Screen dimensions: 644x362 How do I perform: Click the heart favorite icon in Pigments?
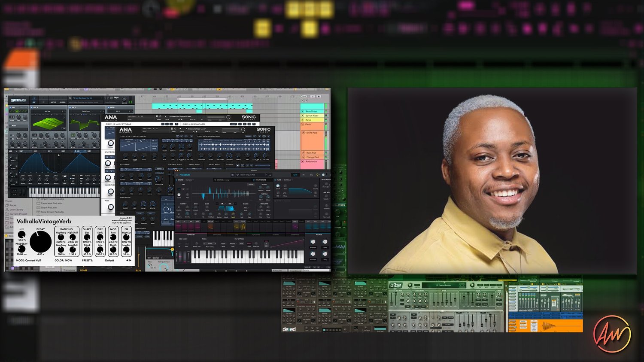point(237,175)
